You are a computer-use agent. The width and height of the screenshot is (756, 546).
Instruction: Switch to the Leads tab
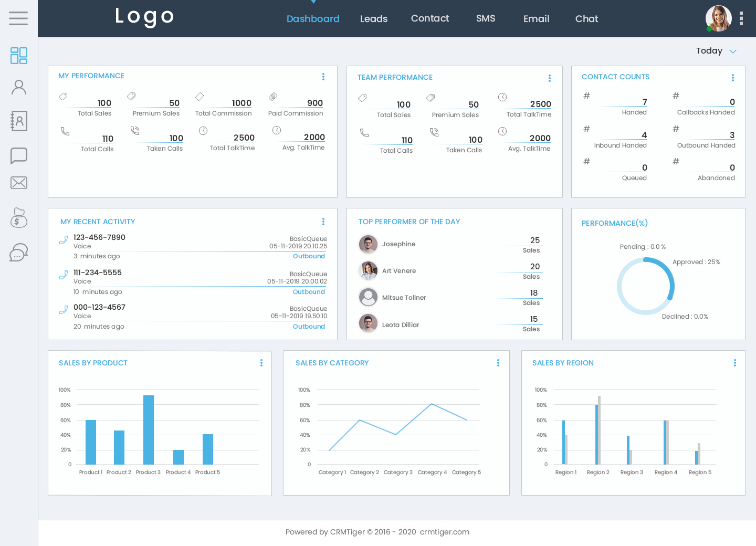(374, 19)
